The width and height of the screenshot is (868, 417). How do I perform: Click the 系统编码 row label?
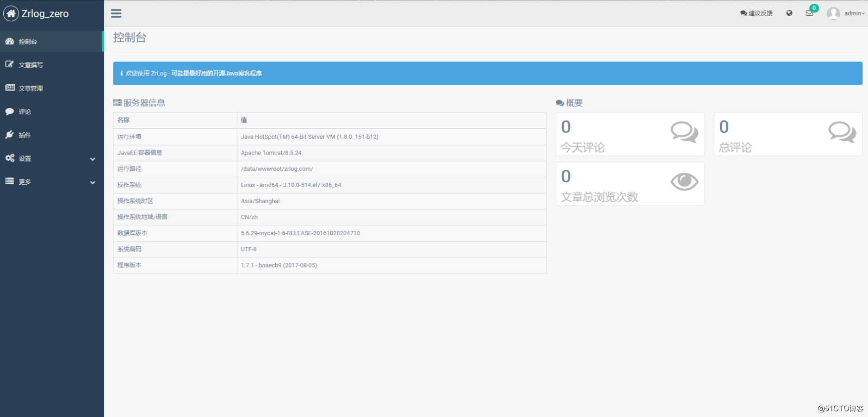pyautogui.click(x=130, y=249)
